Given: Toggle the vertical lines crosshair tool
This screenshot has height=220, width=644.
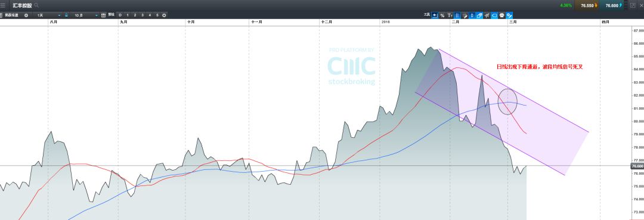Looking at the screenshot, I should click(x=457, y=15).
